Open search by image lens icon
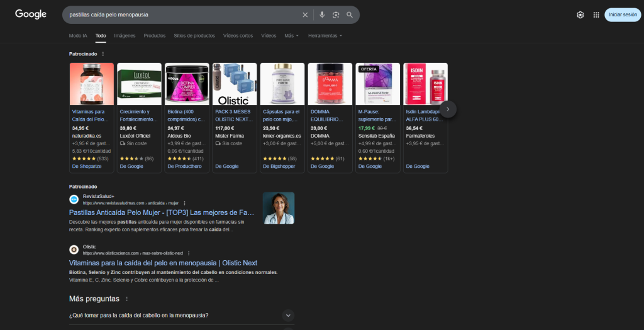Image resolution: width=644 pixels, height=330 pixels. pyautogui.click(x=336, y=14)
